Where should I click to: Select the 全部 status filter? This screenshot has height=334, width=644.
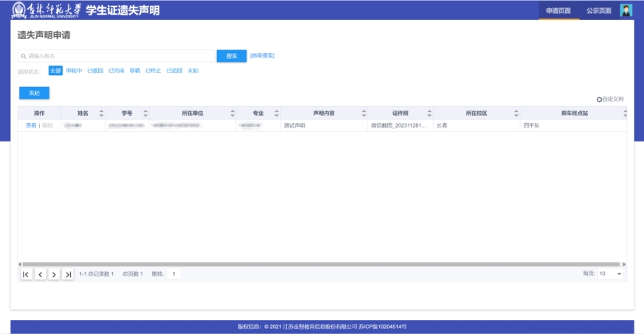[x=55, y=71]
